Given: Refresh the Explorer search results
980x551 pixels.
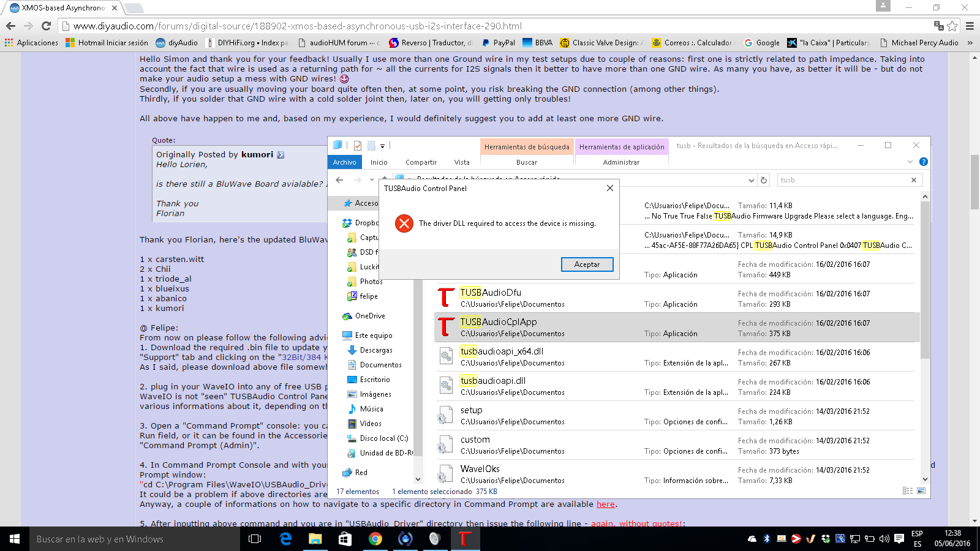Looking at the screenshot, I should pyautogui.click(x=764, y=180).
